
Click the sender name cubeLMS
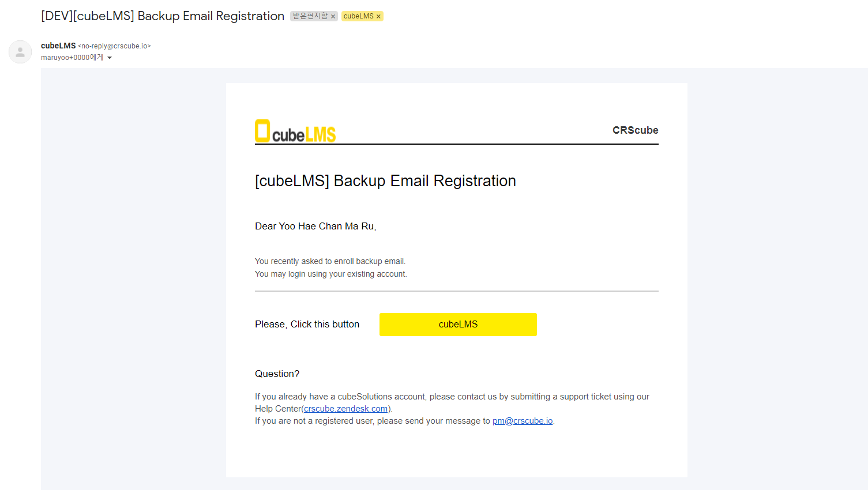(58, 46)
